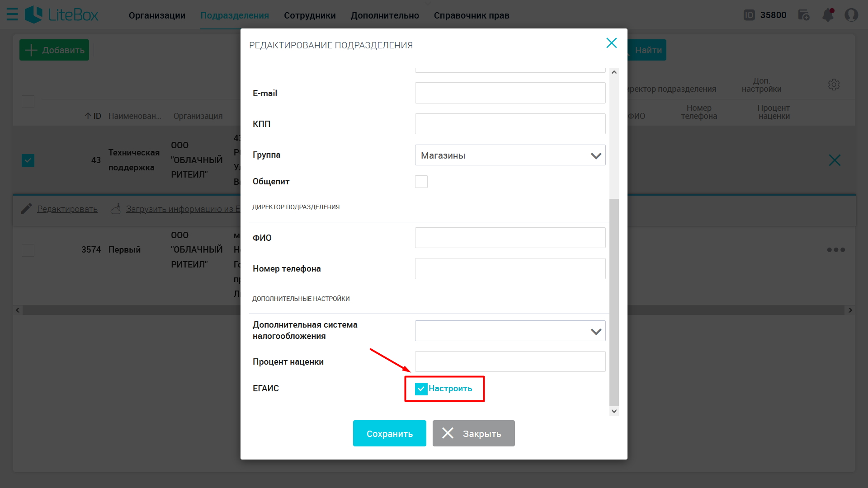This screenshot has height=488, width=868.
Task: Open the hamburger menu icon
Action: [12, 14]
